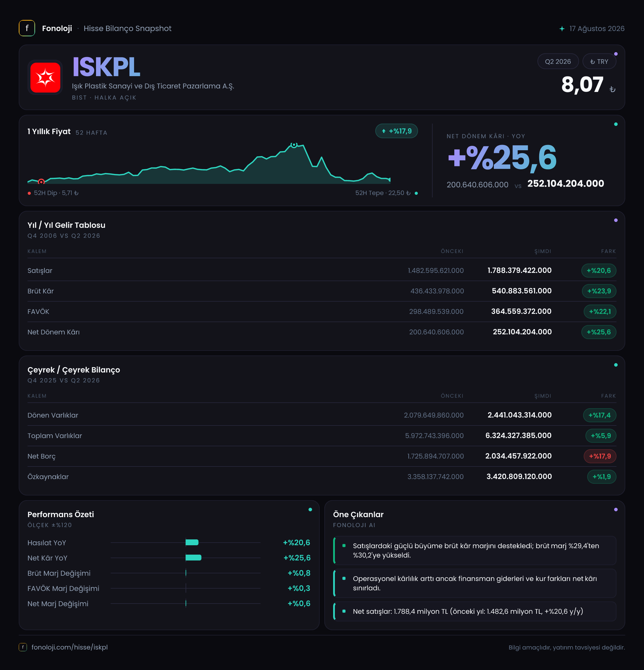Click the Net satışlar 1.788,4 milyon highlight
The width and height of the screenshot is (644, 670).
point(475,611)
